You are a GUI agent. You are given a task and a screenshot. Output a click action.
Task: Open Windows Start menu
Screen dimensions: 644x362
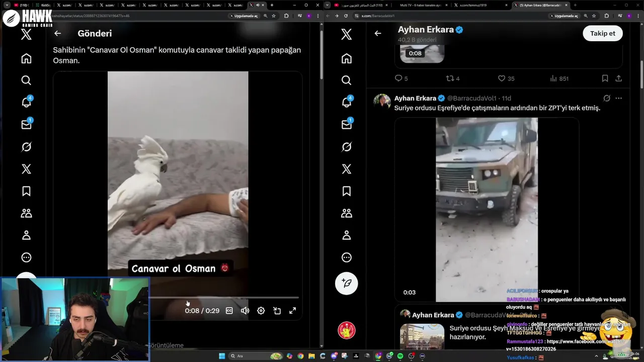(222, 356)
